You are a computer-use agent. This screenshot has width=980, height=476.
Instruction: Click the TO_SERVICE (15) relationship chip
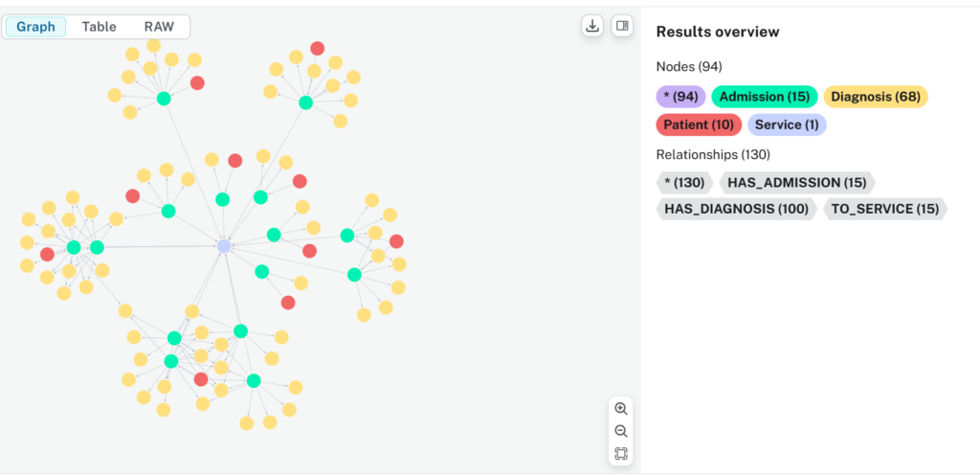coord(883,209)
